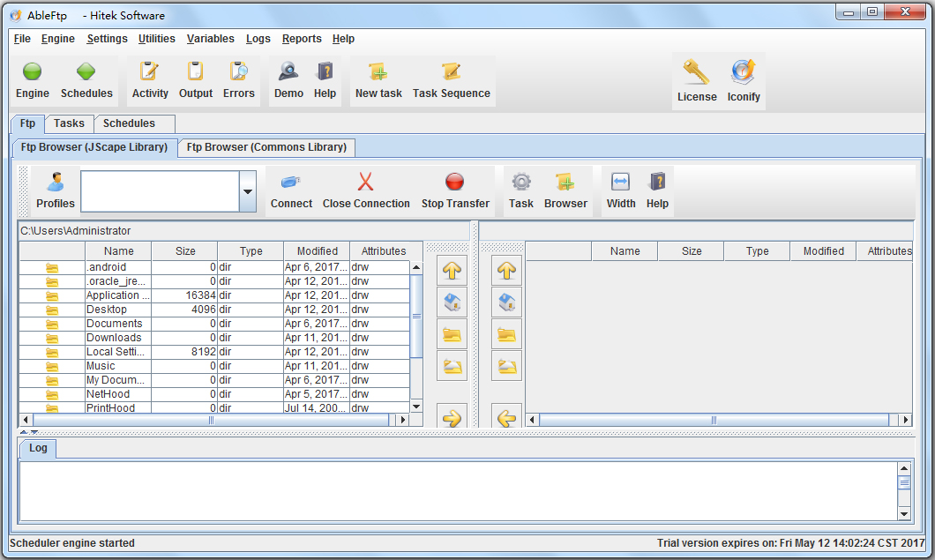Click the Stop Transfer red button
The height and width of the screenshot is (560, 935).
coord(455,182)
